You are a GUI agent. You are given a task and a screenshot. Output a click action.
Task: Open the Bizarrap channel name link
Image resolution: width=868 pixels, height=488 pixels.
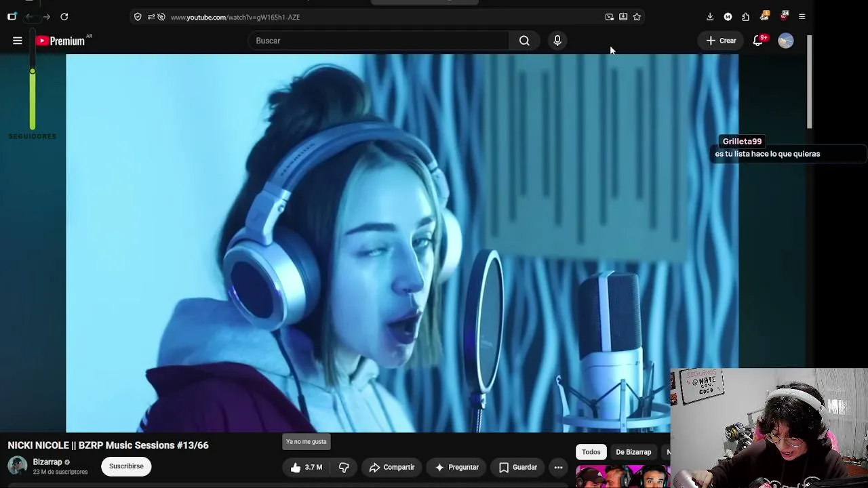click(x=47, y=462)
